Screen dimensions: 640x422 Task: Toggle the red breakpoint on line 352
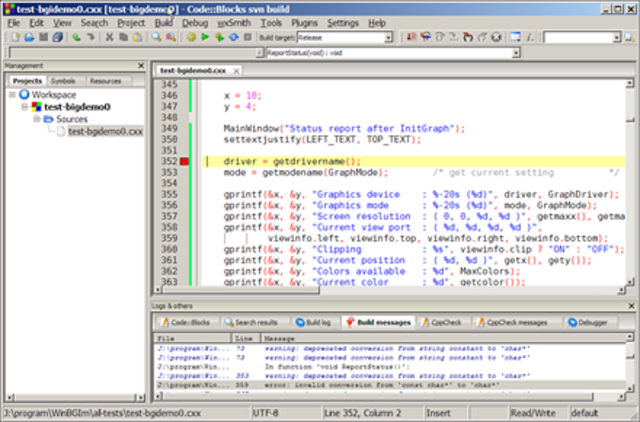[x=184, y=161]
